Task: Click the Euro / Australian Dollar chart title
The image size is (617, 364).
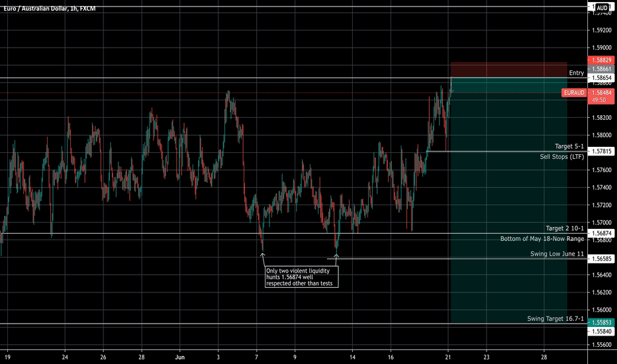Action: pyautogui.click(x=50, y=8)
